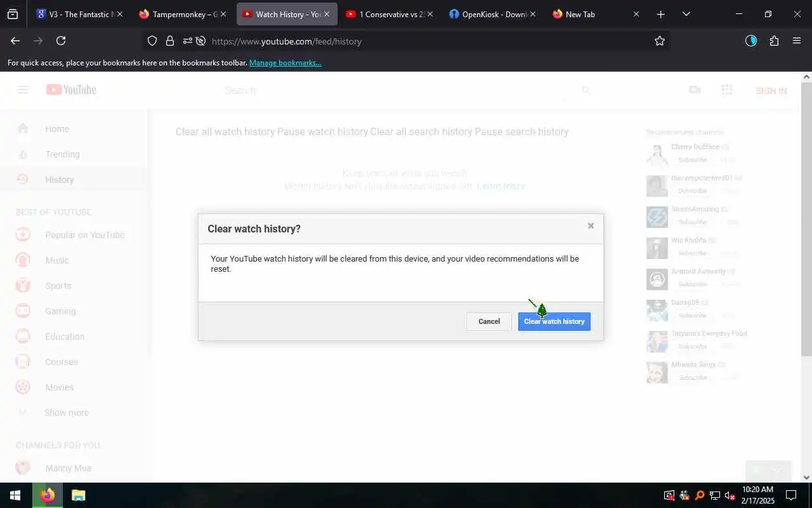Subscribe to thecomputernerd01 channel

click(x=692, y=191)
